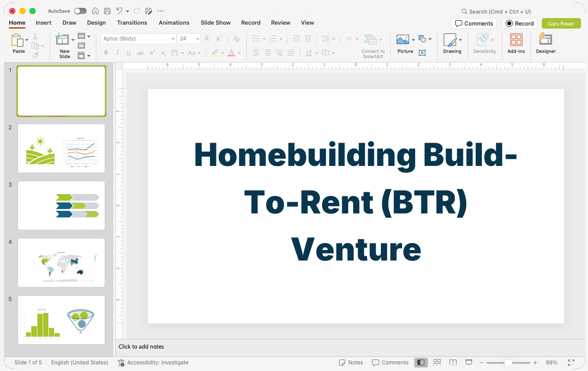Open the Draw tab
Viewport: 588px width, 371px height.
coord(69,22)
